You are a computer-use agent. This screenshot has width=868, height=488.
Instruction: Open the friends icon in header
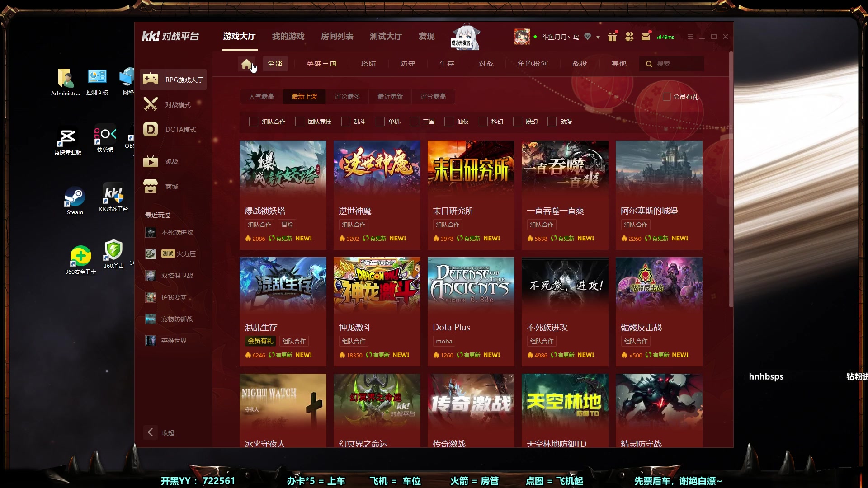coord(629,37)
